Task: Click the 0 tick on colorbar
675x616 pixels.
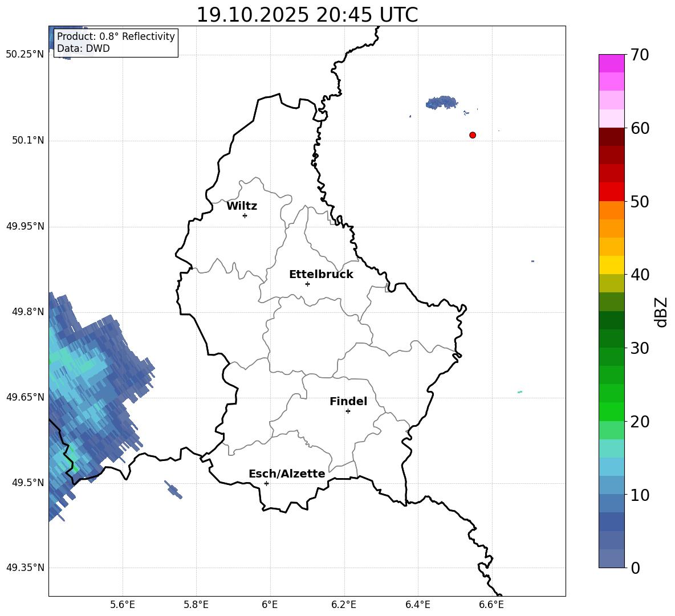Action: coord(636,568)
